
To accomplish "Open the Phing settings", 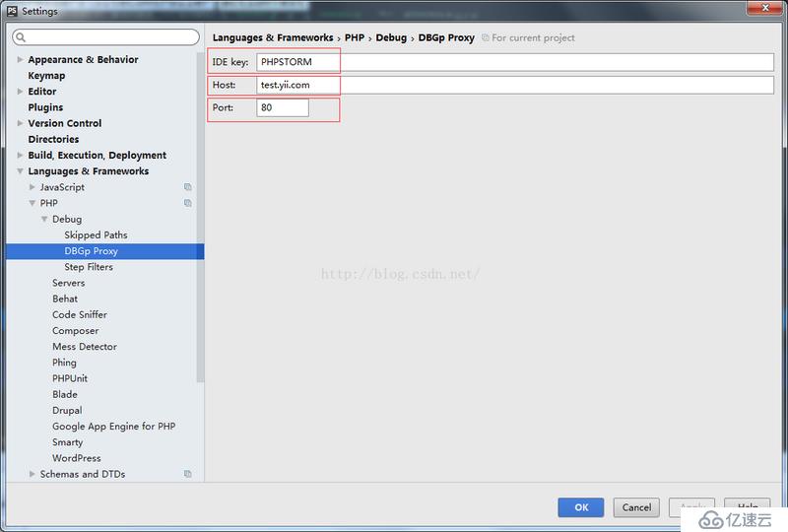I will [64, 363].
